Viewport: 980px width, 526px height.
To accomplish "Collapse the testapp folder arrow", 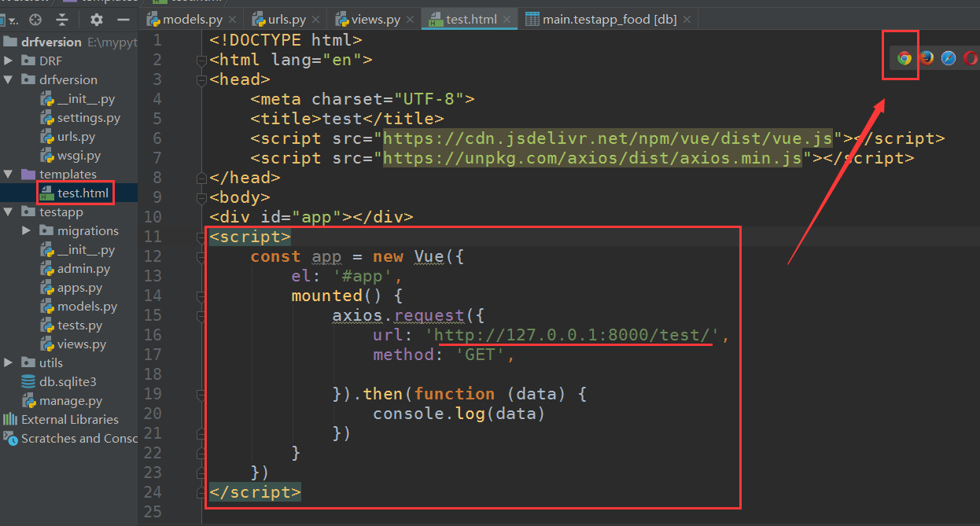I will (x=9, y=212).
